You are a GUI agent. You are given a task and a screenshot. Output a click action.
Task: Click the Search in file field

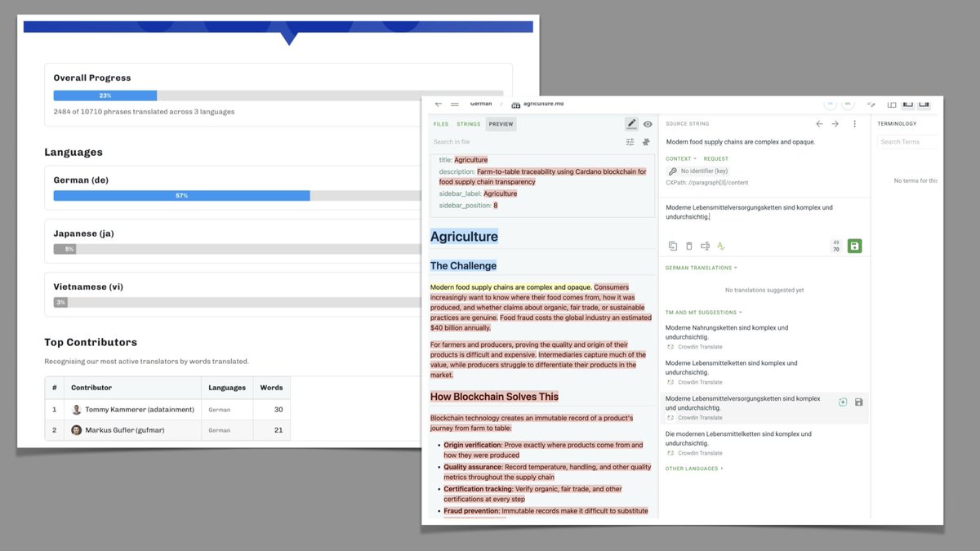tap(527, 142)
